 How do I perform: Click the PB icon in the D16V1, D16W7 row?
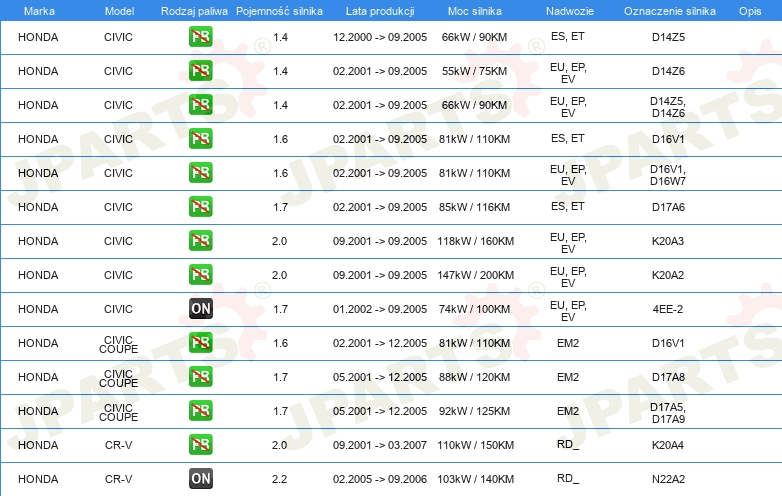click(200, 173)
